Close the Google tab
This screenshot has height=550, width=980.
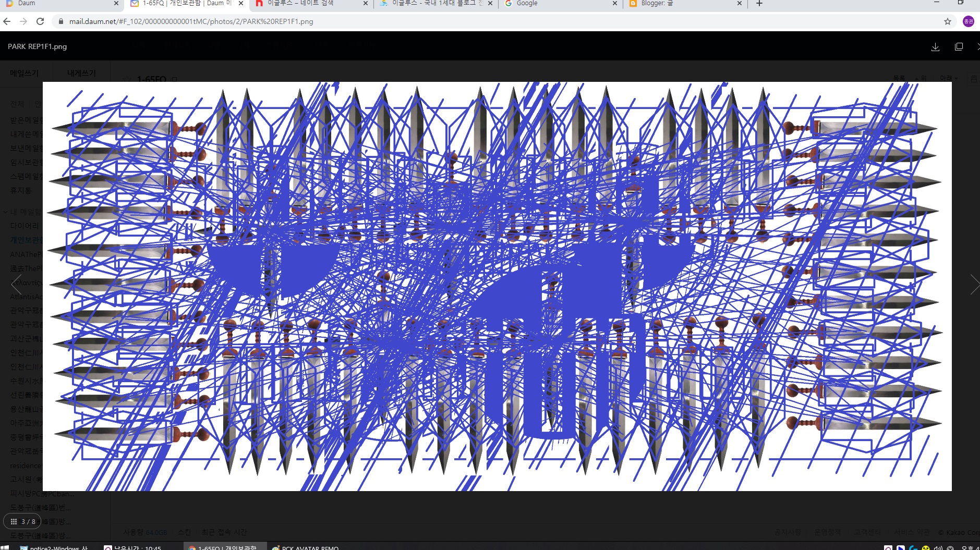pos(615,3)
